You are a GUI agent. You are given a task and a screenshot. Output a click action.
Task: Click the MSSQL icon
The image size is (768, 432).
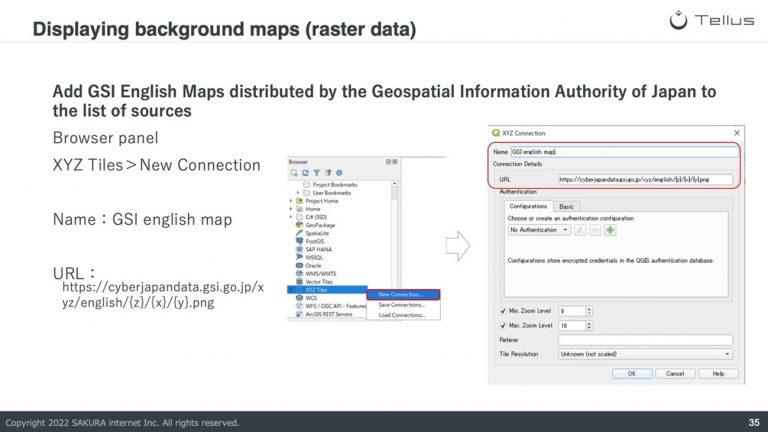[x=299, y=257]
